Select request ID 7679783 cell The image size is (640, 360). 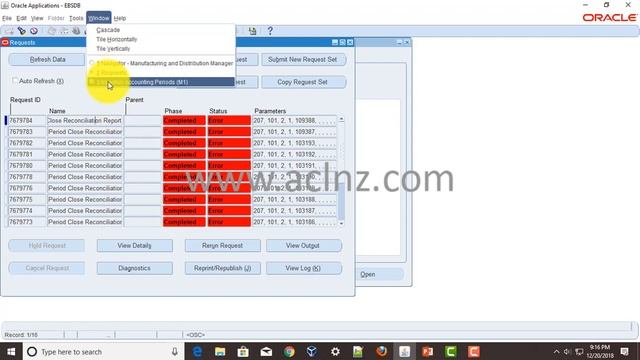pos(27,132)
